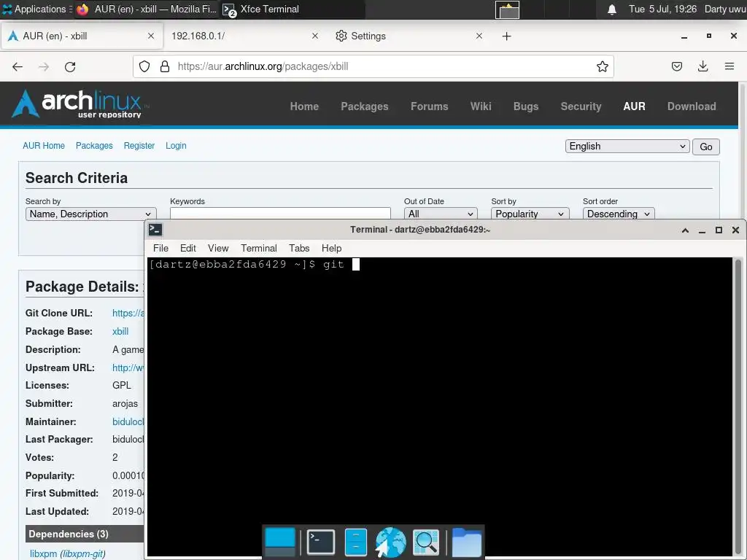Open Download in the top navigation
This screenshot has width=747, height=560.
(x=692, y=106)
